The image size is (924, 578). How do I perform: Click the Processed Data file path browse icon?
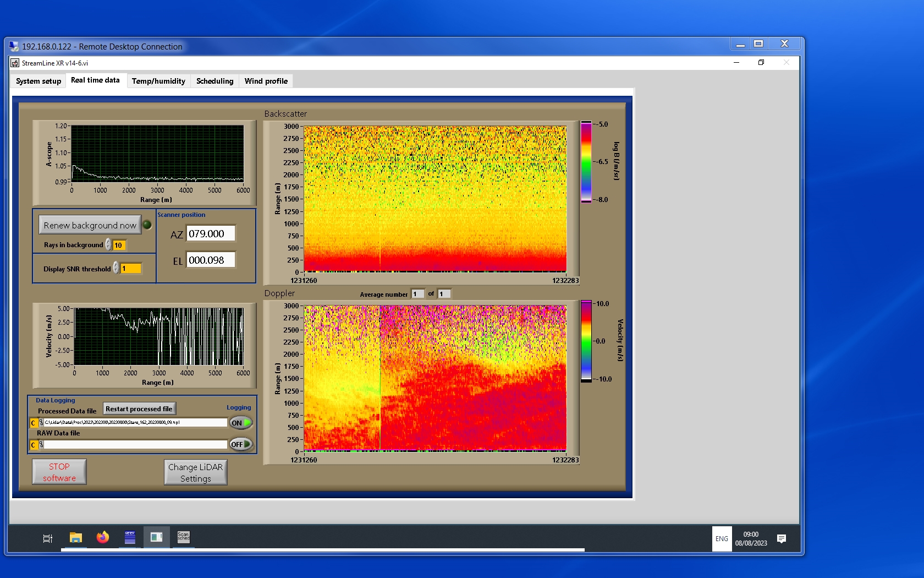tap(41, 423)
